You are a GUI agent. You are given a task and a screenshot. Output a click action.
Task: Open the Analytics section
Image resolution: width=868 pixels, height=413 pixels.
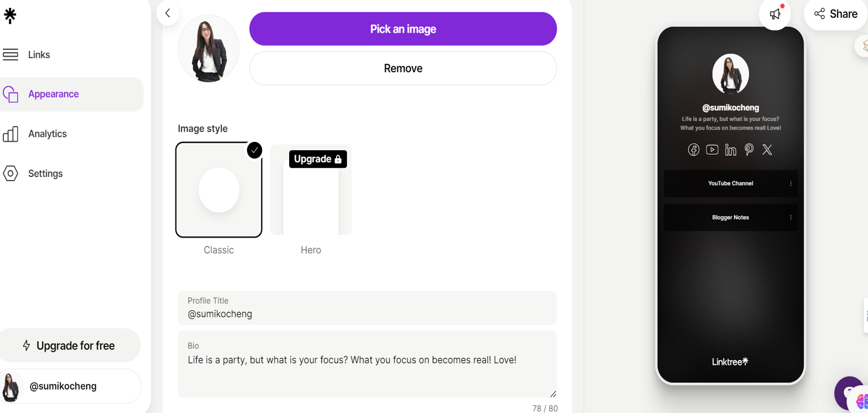[x=47, y=134]
